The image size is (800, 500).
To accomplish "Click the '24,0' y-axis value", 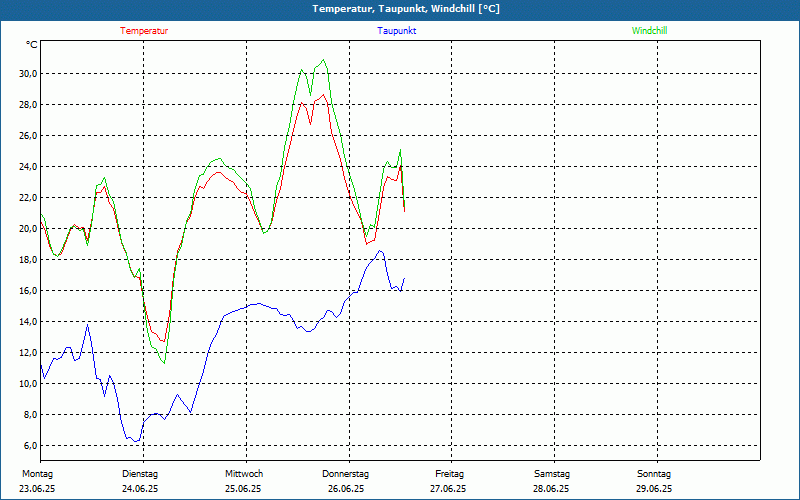I will (x=27, y=167).
